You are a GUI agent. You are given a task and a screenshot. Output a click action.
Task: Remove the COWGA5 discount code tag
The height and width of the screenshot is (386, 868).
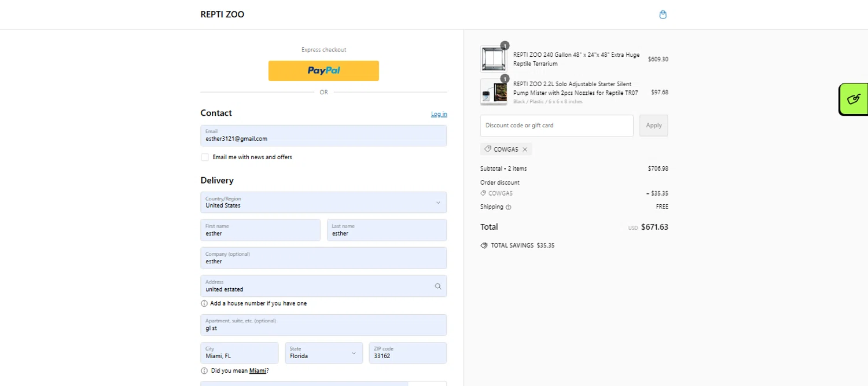pos(525,149)
